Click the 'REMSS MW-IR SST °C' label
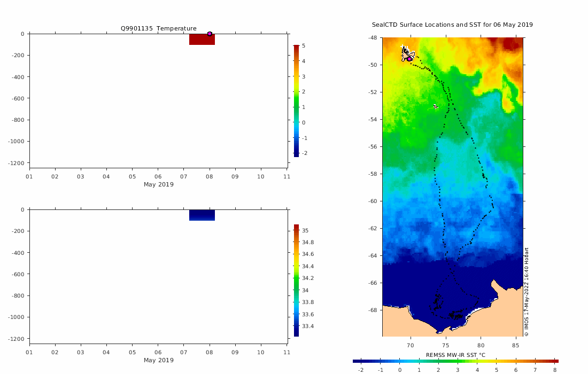 (455, 355)
